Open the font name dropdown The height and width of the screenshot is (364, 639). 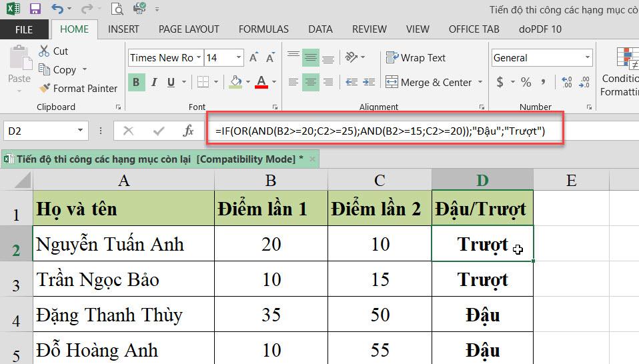[199, 57]
